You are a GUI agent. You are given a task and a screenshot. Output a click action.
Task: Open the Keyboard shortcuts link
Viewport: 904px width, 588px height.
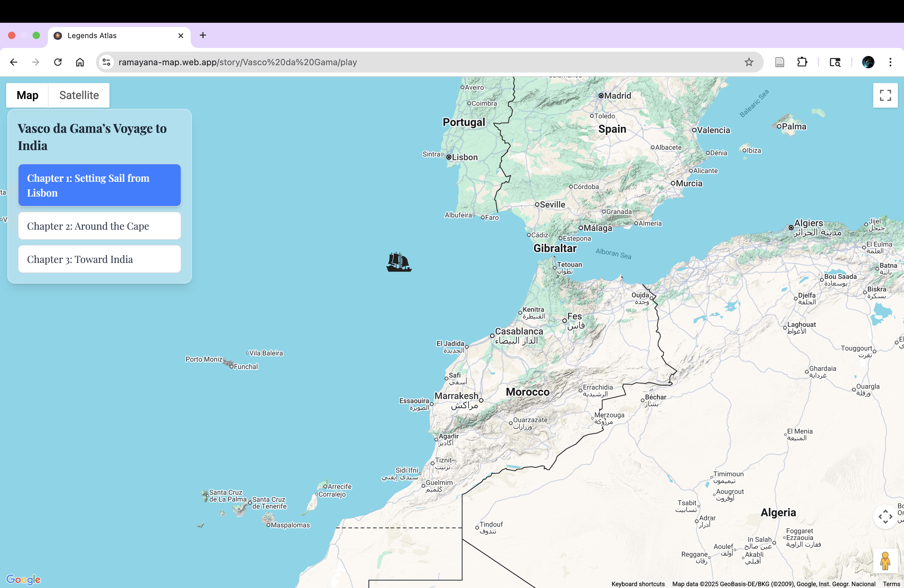tap(638, 584)
